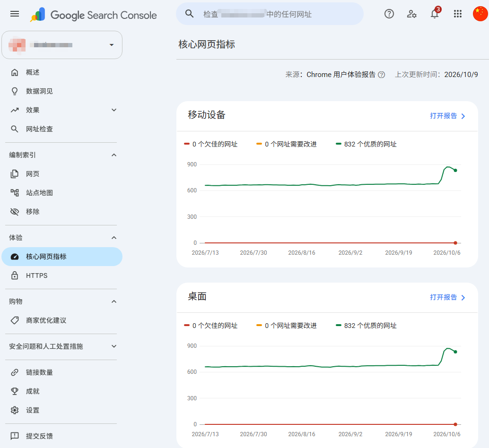The width and height of the screenshot is (489, 448).
Task: Open 打开报告 for 移动设备
Action: [447, 116]
